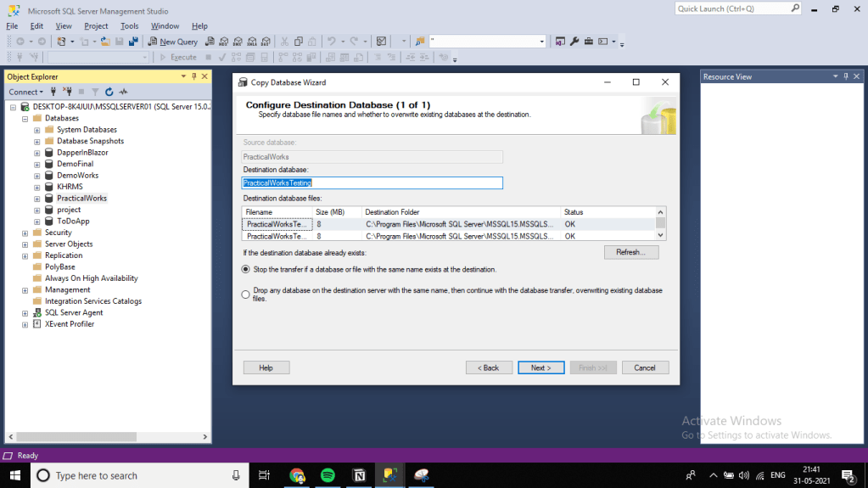Open Spotify from the Windows taskbar
868x488 pixels.
[328, 475]
